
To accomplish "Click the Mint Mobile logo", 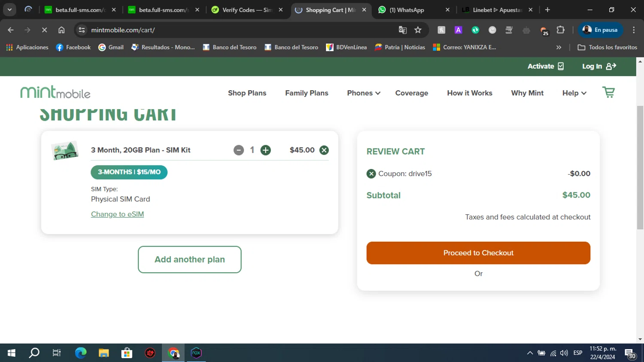I will (55, 92).
